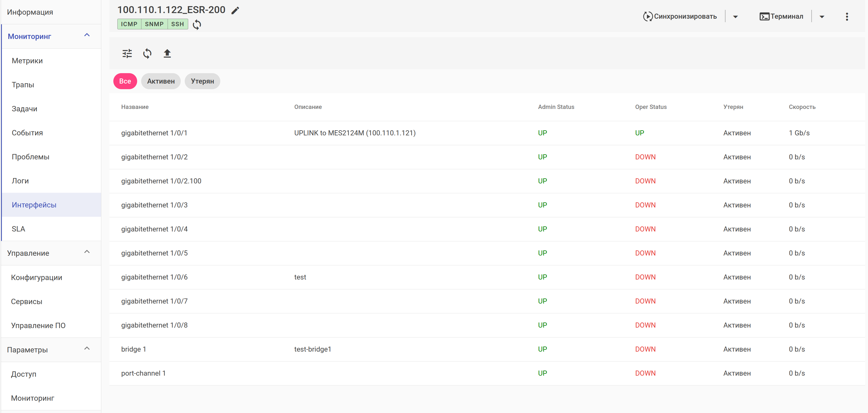
Task: Expand dropdown arrow next to Терминал
Action: [821, 17]
